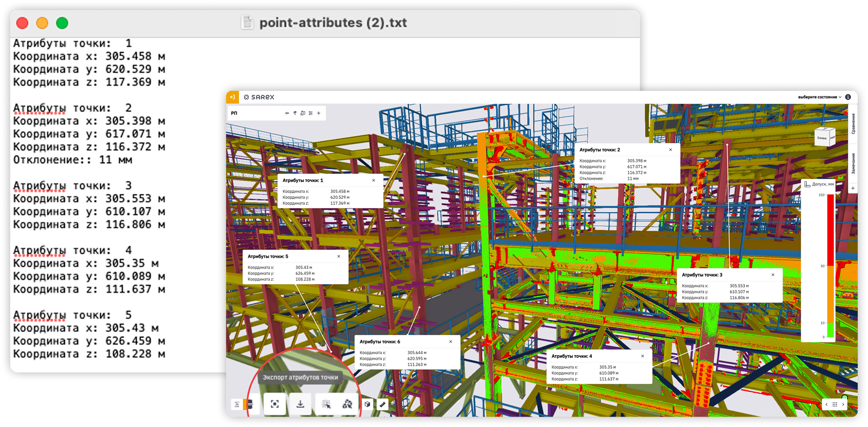This screenshot has height=427, width=868.
Task: Toggle the 2D view button in bottom toolbar
Action: (x=237, y=404)
